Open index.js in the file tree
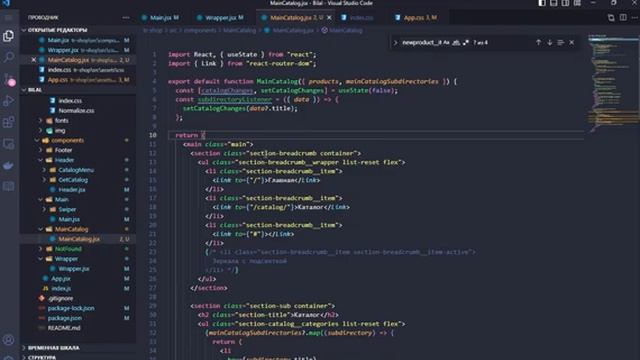Screen dimensions: 640x360 point(61,289)
